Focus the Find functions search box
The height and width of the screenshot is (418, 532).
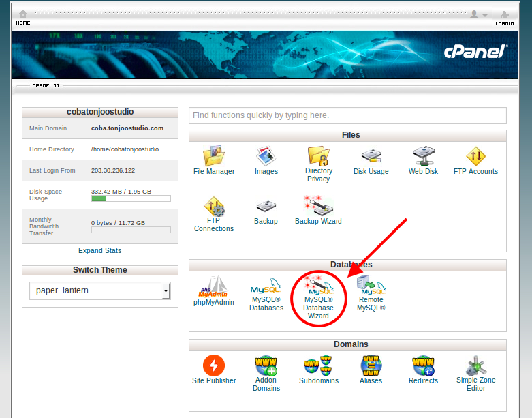click(347, 115)
